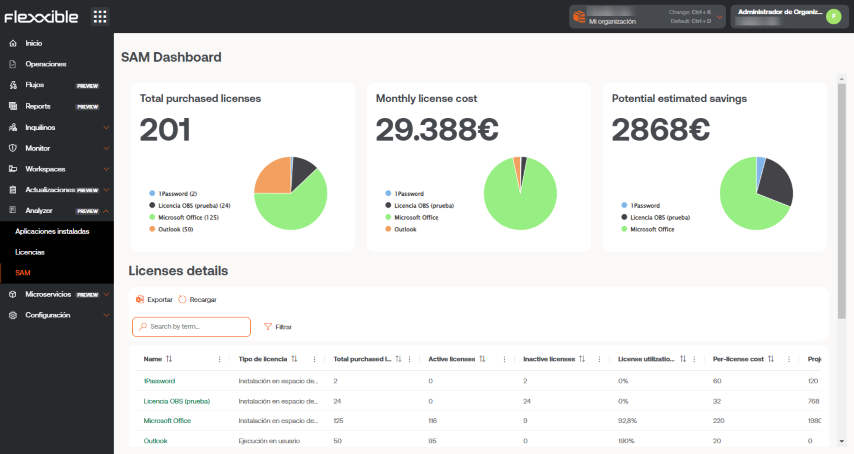Image resolution: width=854 pixels, height=454 pixels.
Task: Click the Flujos sidebar icon
Action: pyautogui.click(x=13, y=85)
